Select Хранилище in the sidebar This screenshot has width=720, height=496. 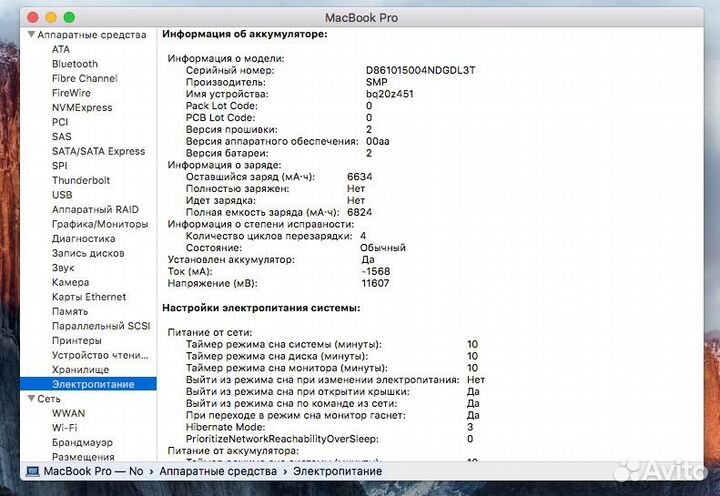pos(80,370)
